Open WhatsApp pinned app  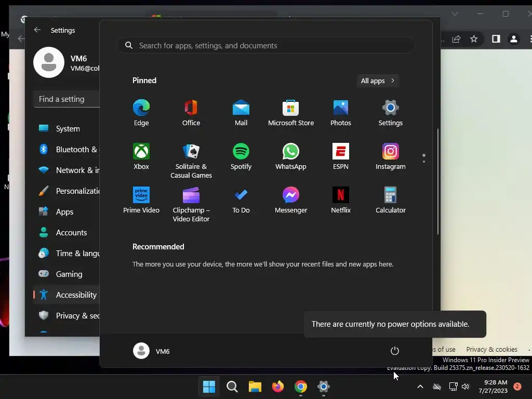(x=291, y=156)
